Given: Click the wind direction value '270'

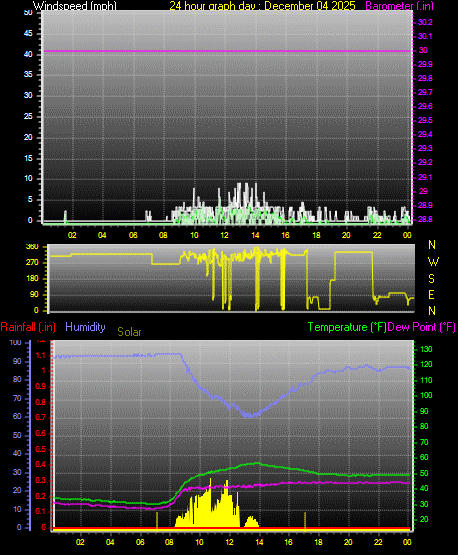Looking at the screenshot, I should pyautogui.click(x=32, y=263).
